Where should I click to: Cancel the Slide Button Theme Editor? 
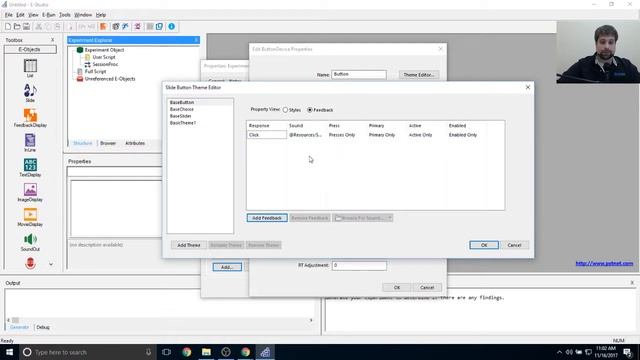coord(514,245)
